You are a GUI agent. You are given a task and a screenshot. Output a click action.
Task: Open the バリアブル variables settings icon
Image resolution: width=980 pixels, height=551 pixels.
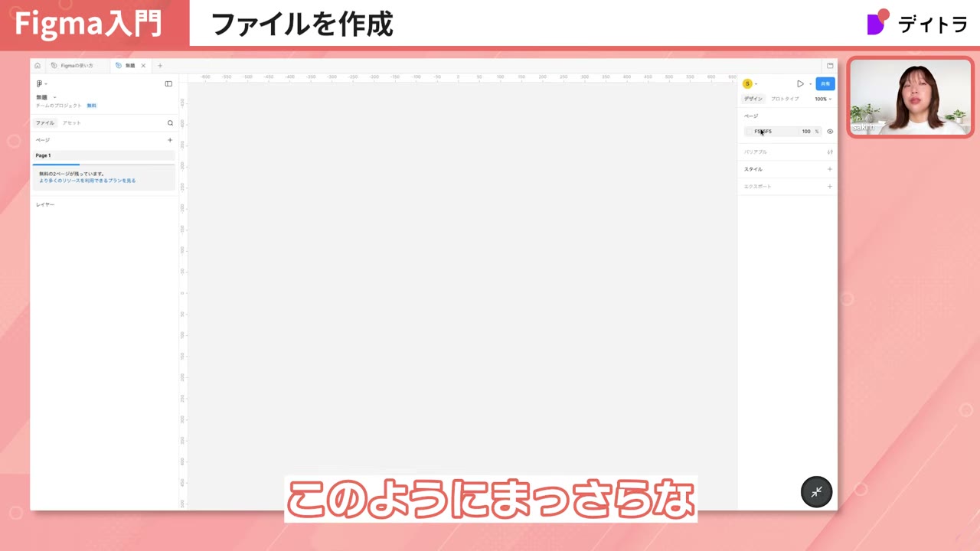pos(830,152)
